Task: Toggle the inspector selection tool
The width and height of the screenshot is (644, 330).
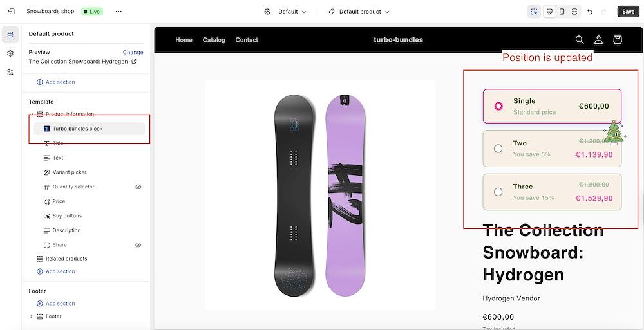Action: click(x=534, y=12)
